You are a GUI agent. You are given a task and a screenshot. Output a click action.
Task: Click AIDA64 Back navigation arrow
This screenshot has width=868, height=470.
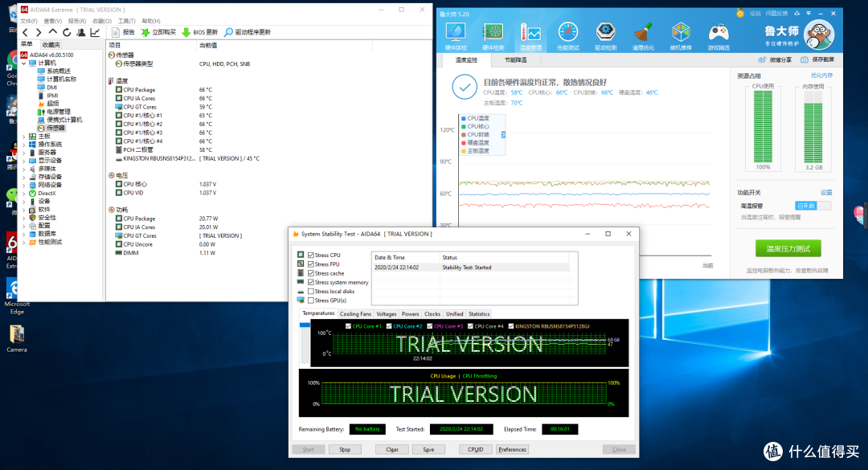pyautogui.click(x=26, y=33)
